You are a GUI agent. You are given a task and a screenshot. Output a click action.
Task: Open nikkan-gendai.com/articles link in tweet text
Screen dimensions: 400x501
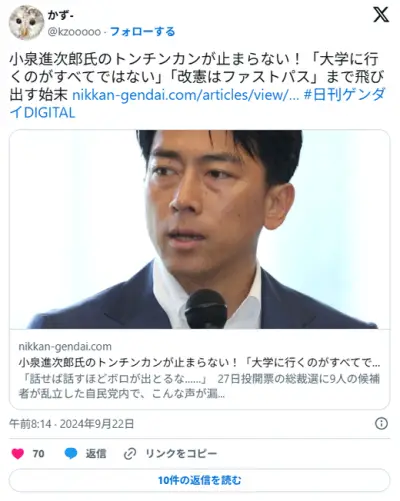[185, 95]
